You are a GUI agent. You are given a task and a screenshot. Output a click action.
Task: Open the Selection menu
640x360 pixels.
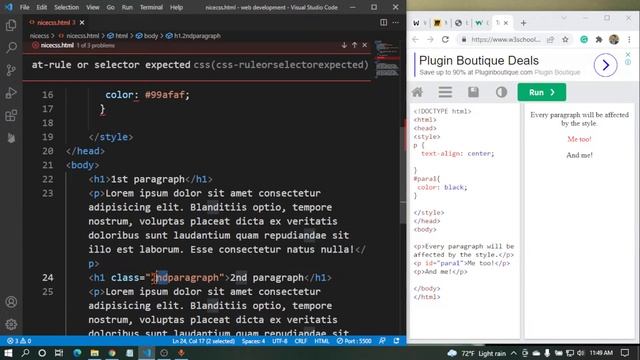pos(67,7)
